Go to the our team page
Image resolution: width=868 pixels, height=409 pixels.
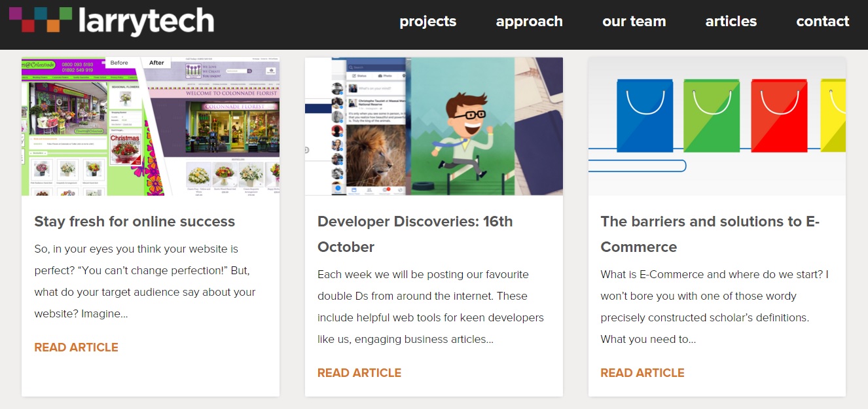pos(634,22)
